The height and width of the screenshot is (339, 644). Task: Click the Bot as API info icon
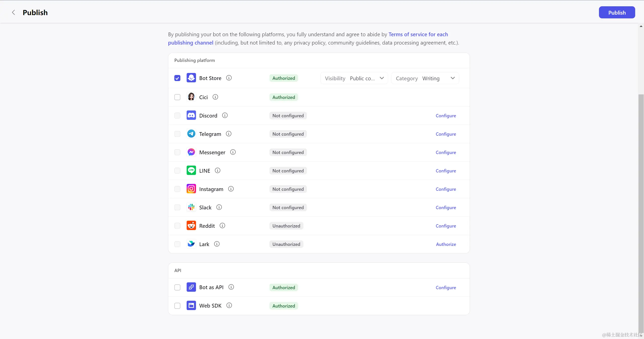click(x=231, y=287)
